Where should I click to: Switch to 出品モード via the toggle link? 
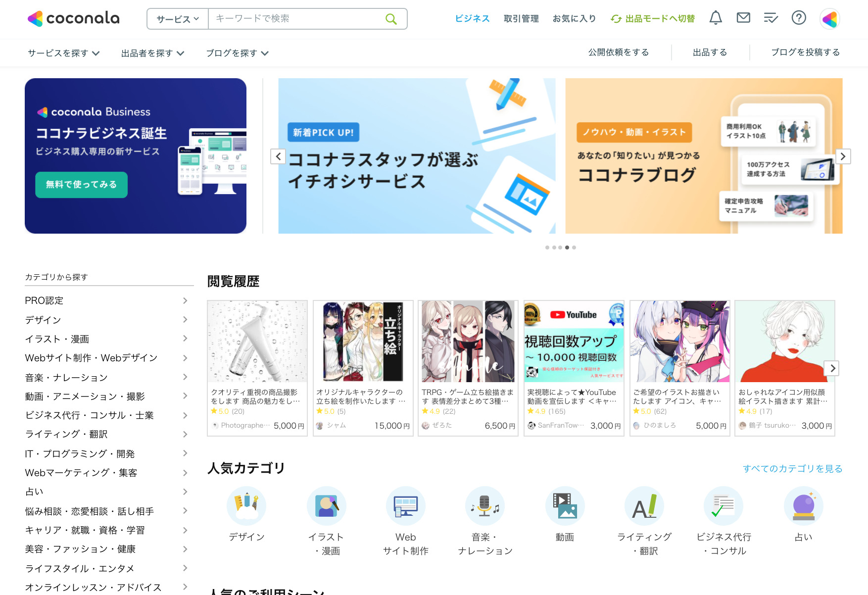point(653,19)
